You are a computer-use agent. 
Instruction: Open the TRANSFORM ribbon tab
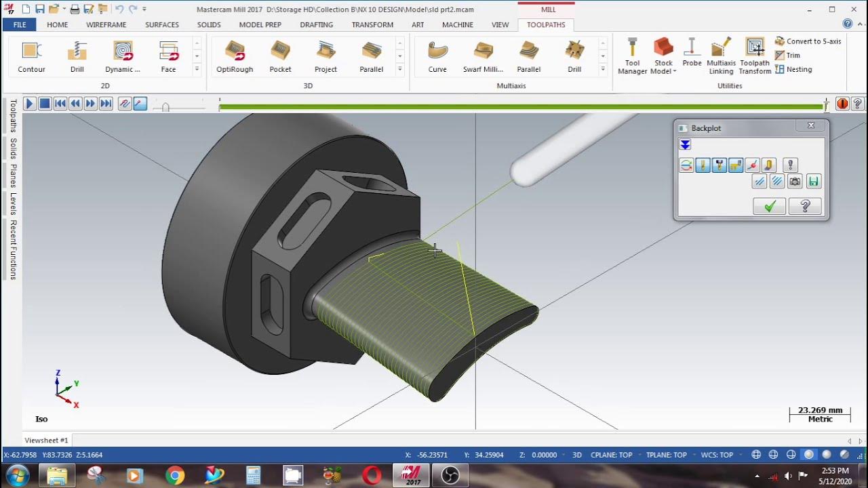coord(372,24)
